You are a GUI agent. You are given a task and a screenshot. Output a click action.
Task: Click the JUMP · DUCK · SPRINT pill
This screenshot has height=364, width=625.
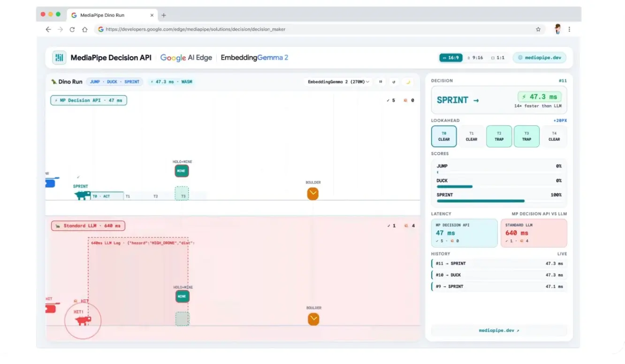(x=115, y=82)
